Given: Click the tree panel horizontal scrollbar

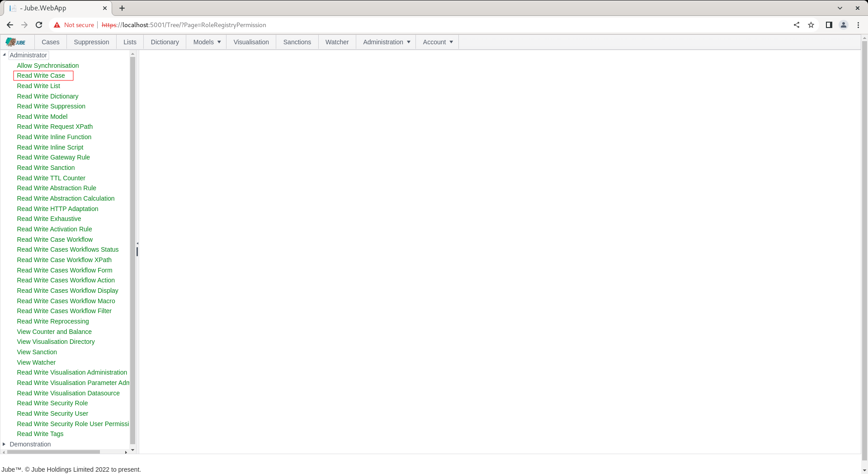Looking at the screenshot, I should tap(52, 452).
